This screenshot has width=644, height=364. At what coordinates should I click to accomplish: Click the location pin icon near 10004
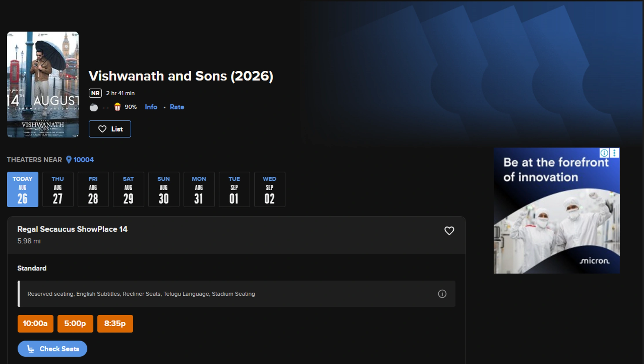(x=69, y=160)
